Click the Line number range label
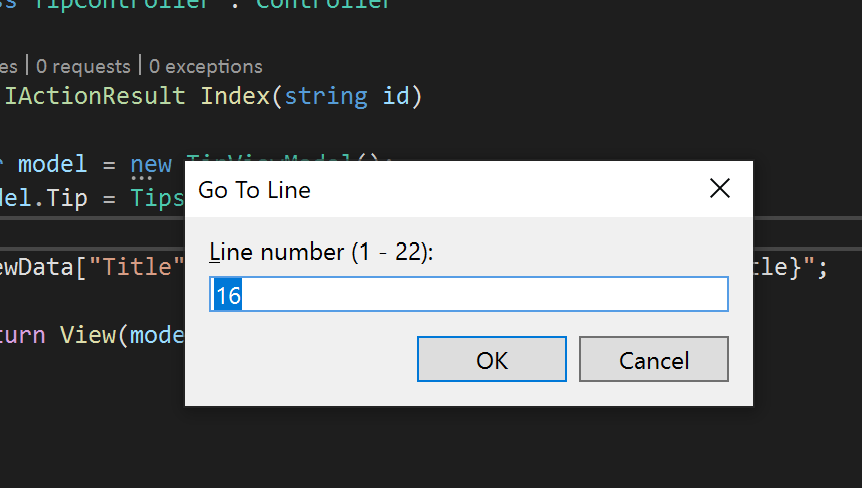Screen dimensions: 862x488 322,252
